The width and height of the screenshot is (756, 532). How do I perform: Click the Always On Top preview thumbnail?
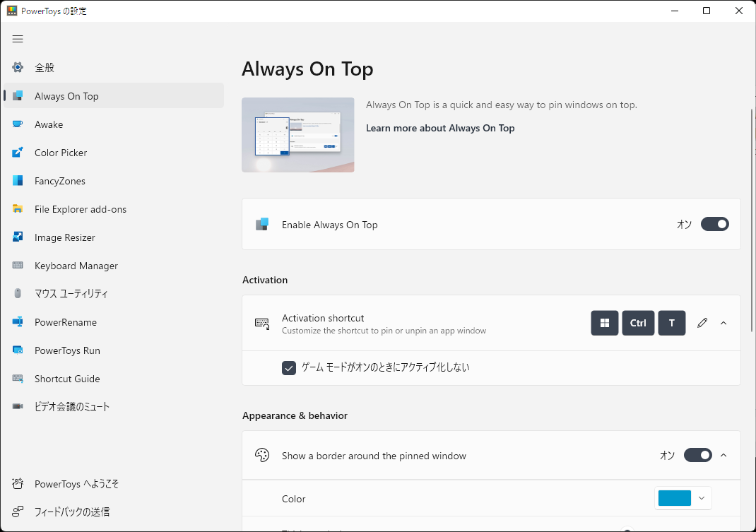click(298, 134)
